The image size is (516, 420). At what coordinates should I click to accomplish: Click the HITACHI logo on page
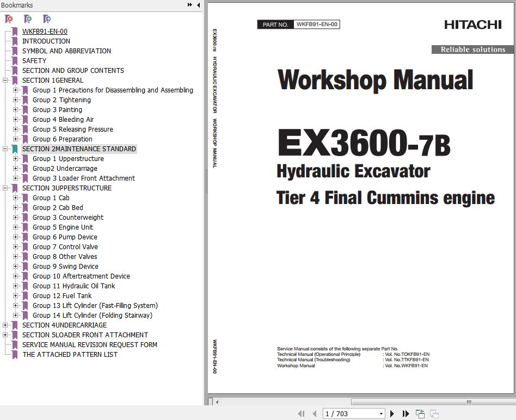click(473, 24)
